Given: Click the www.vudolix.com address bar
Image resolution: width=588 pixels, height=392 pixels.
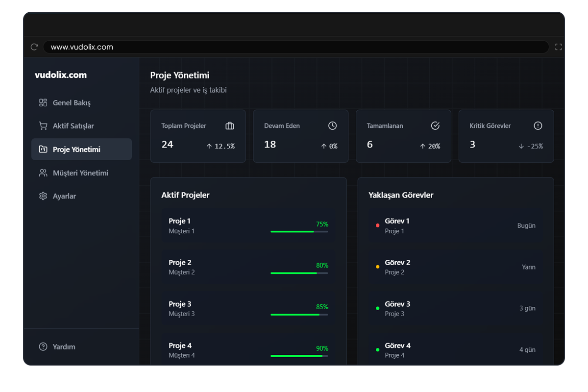Looking at the screenshot, I should click(x=294, y=47).
